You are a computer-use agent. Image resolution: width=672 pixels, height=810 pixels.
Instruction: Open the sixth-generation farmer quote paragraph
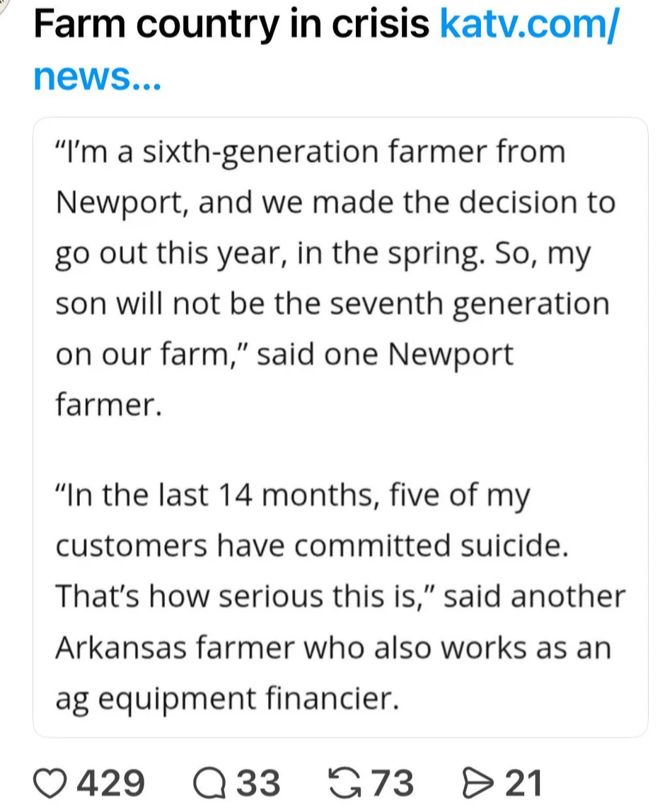coord(336,278)
